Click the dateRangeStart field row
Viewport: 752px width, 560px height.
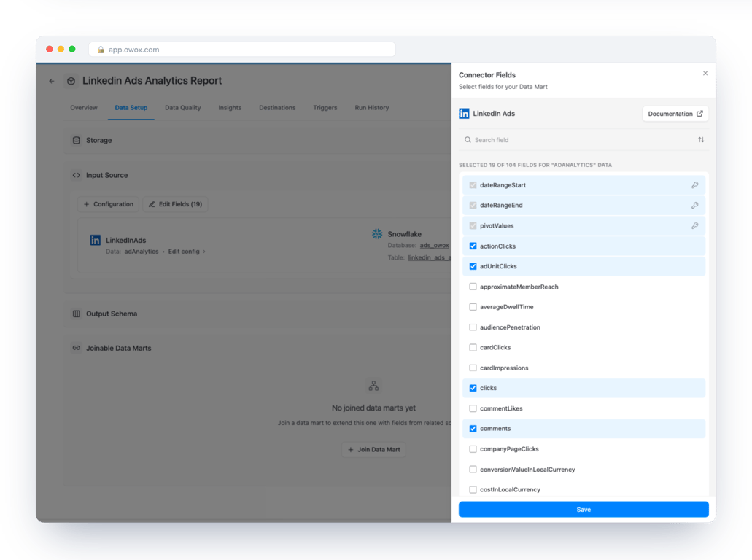pyautogui.click(x=584, y=185)
